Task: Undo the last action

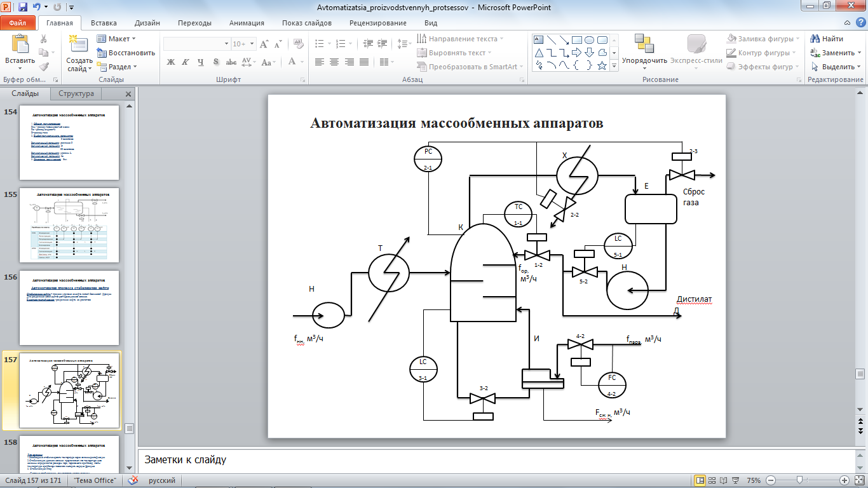Action: 37,8
